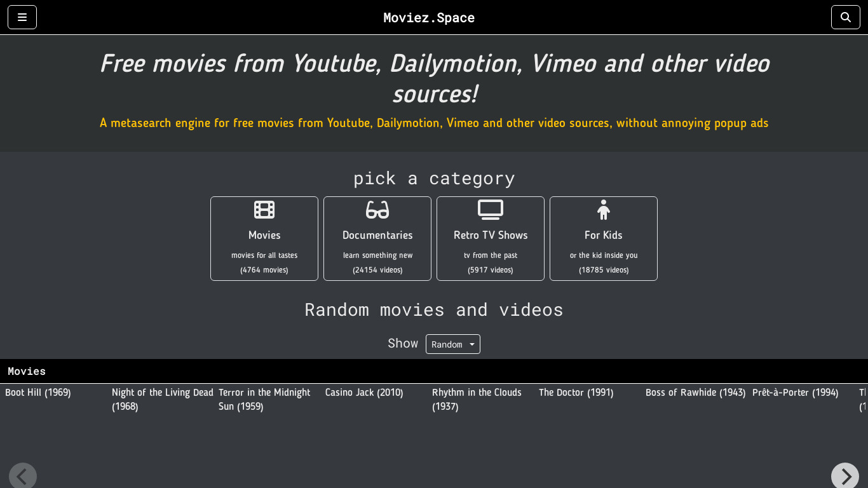The image size is (868, 488).
Task: Click the glasses Documentaries icon
Action: 377,210
